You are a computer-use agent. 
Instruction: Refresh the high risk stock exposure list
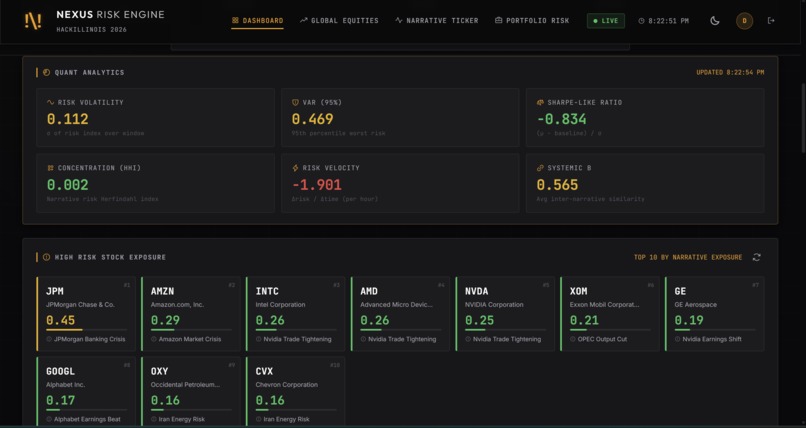756,257
